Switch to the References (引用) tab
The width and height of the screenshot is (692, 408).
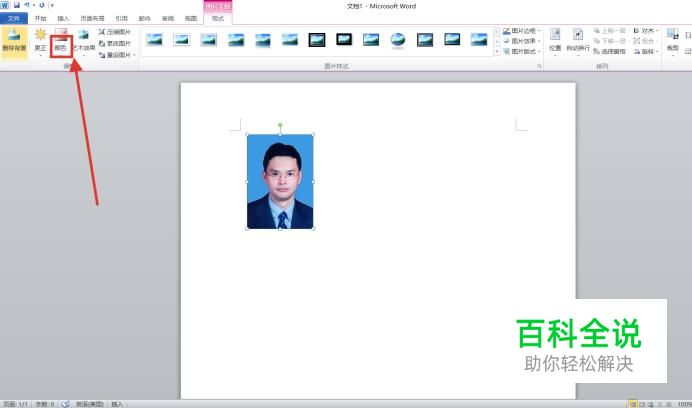(x=121, y=19)
